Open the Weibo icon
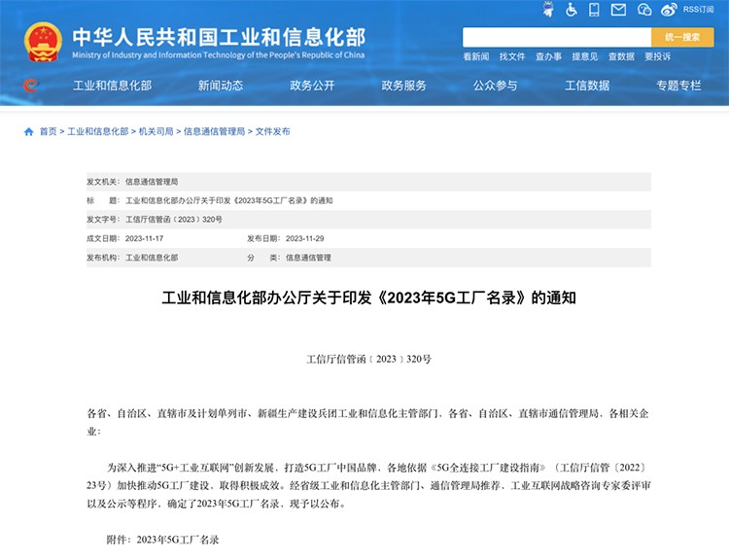 coord(669,10)
